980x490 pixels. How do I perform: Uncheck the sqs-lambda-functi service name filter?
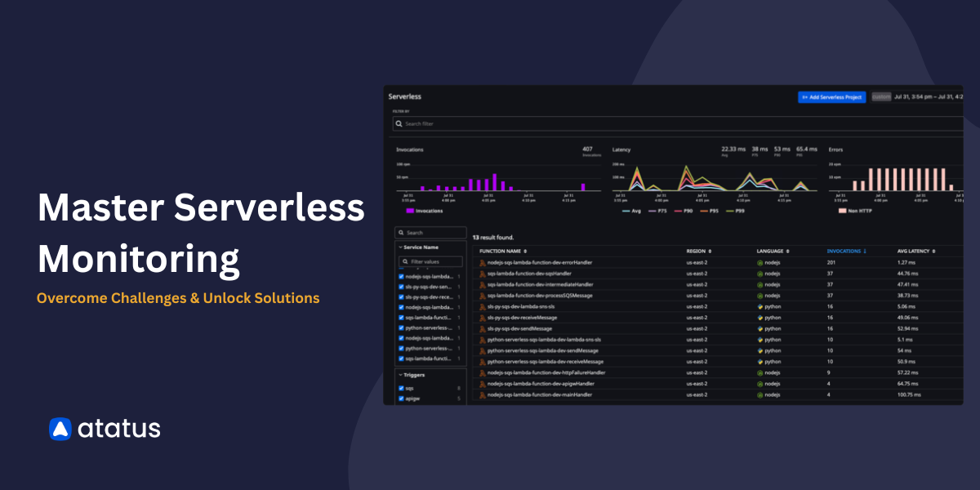click(400, 317)
